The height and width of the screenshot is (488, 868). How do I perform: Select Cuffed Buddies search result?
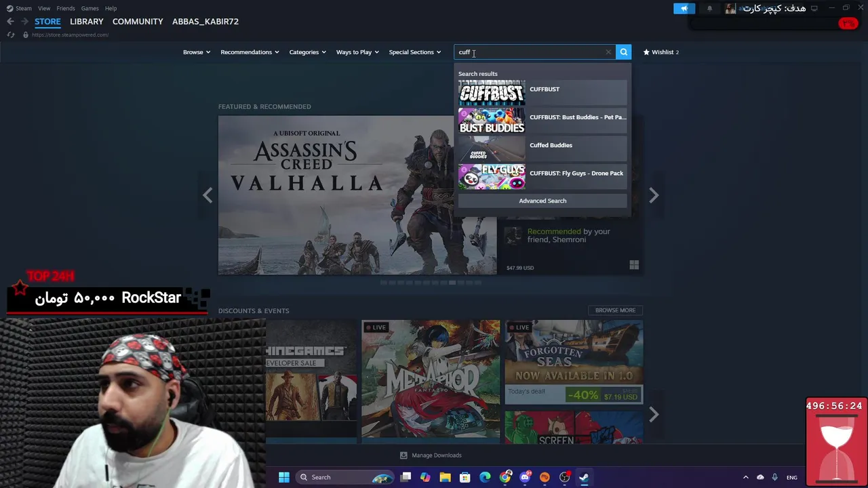(542, 148)
